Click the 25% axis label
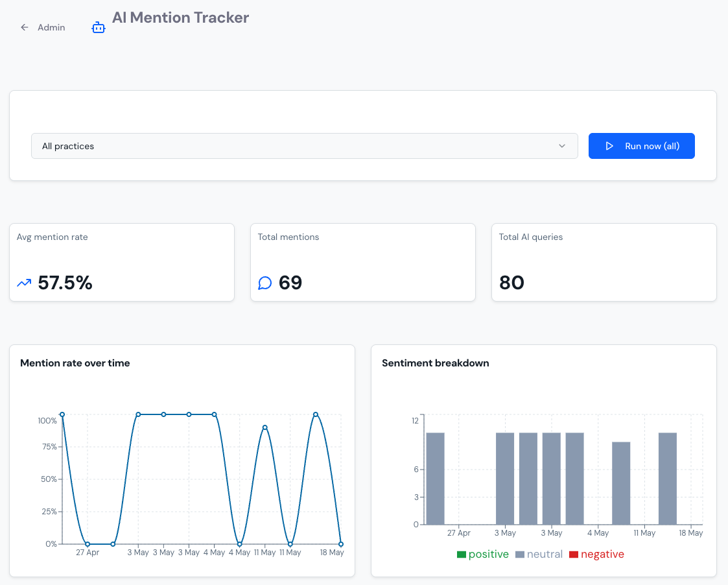This screenshot has height=585, width=728. pos(49,512)
